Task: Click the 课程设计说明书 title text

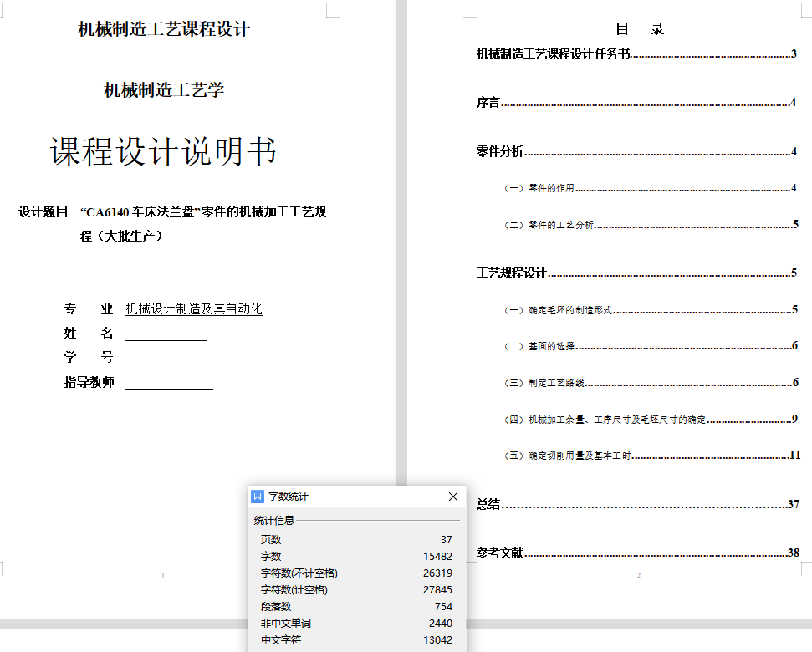Action: [x=163, y=152]
